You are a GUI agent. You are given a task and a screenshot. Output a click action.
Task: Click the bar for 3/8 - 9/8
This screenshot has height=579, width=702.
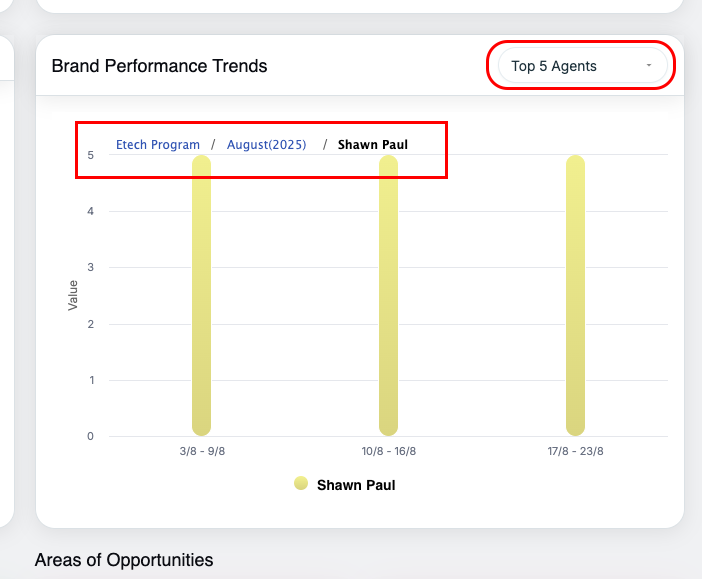coord(201,300)
